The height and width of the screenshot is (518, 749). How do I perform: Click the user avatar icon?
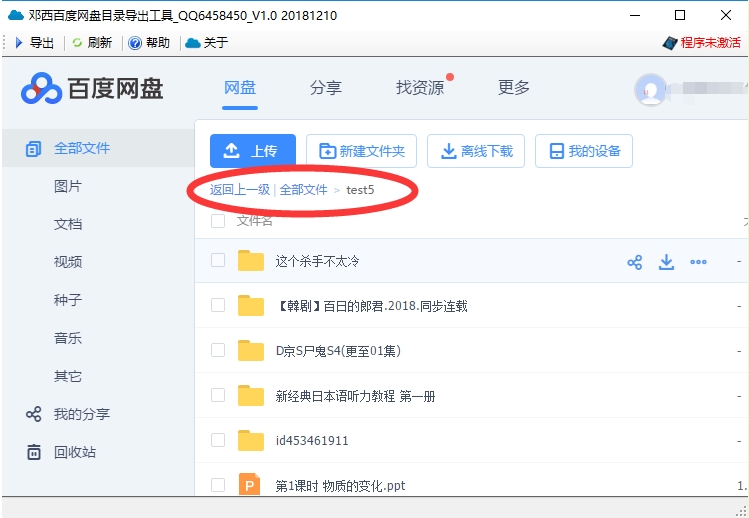point(650,89)
